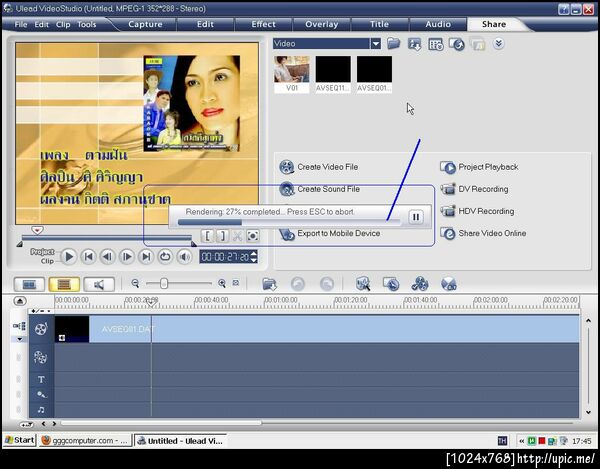The image size is (600, 469).
Task: Switch to the Edit step tab
Action: [x=205, y=24]
